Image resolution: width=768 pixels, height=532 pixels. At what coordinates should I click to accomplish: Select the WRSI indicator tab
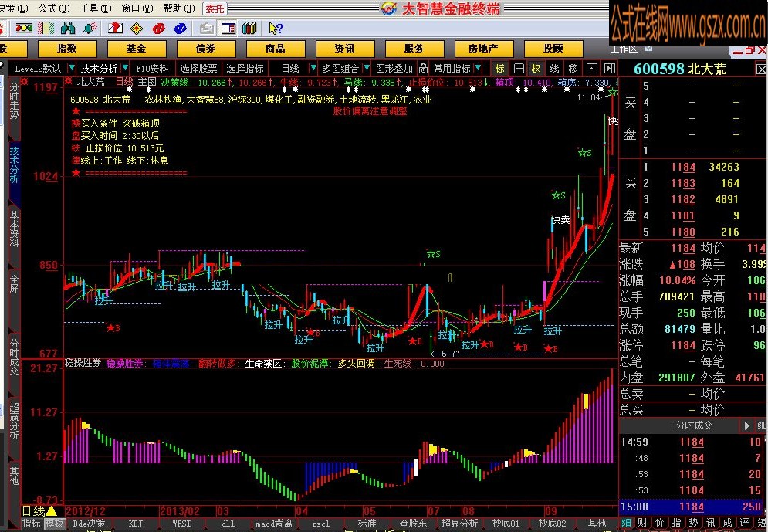point(181,524)
